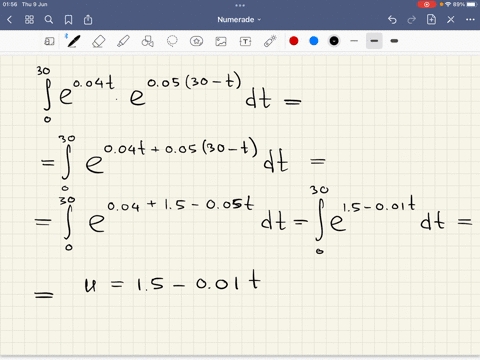Tap the screen recording indicator
Screen dimensions: 480x360
(426, 4)
